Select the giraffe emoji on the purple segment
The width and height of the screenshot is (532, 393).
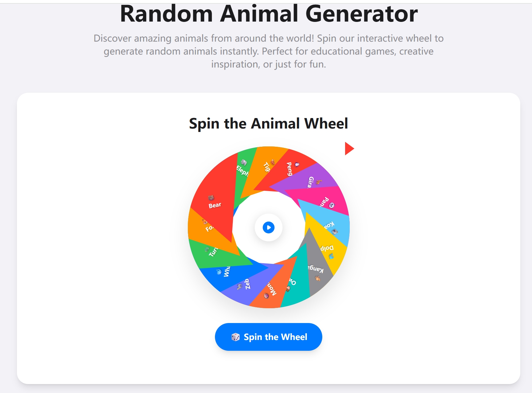point(319,182)
